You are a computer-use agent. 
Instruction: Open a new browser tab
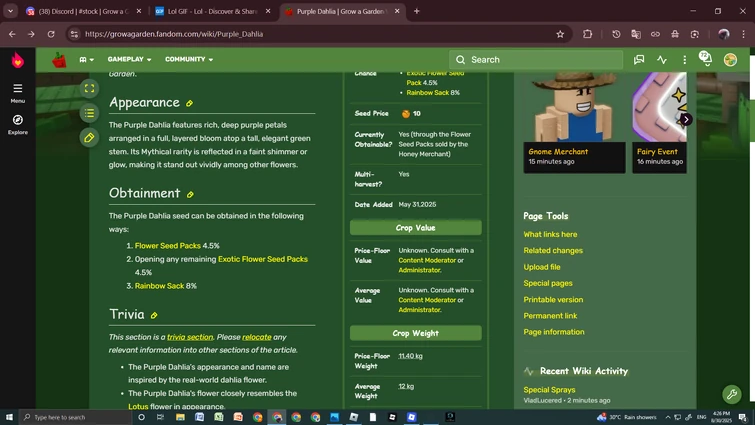pos(417,11)
